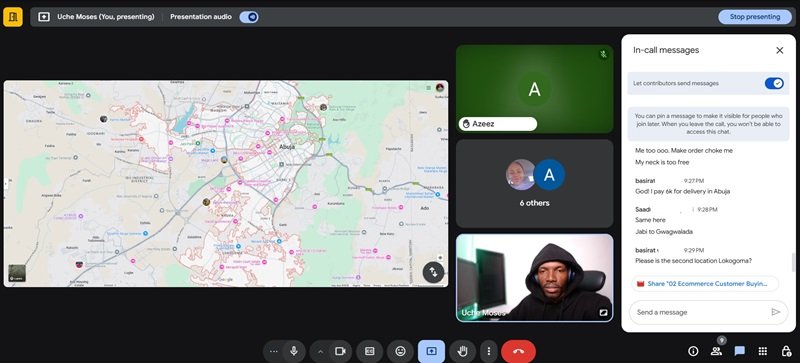Image resolution: width=800 pixels, height=363 pixels.
Task: Click Stop presenting button
Action: click(755, 17)
